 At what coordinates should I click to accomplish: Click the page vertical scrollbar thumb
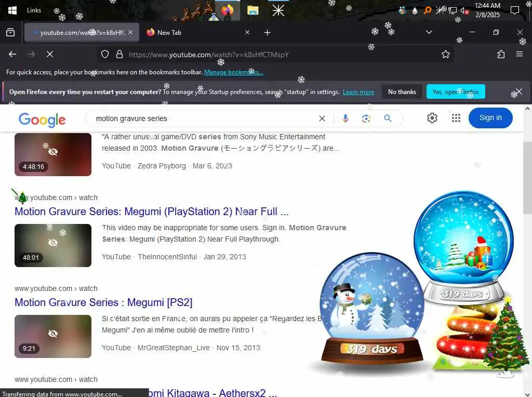[x=527, y=178]
